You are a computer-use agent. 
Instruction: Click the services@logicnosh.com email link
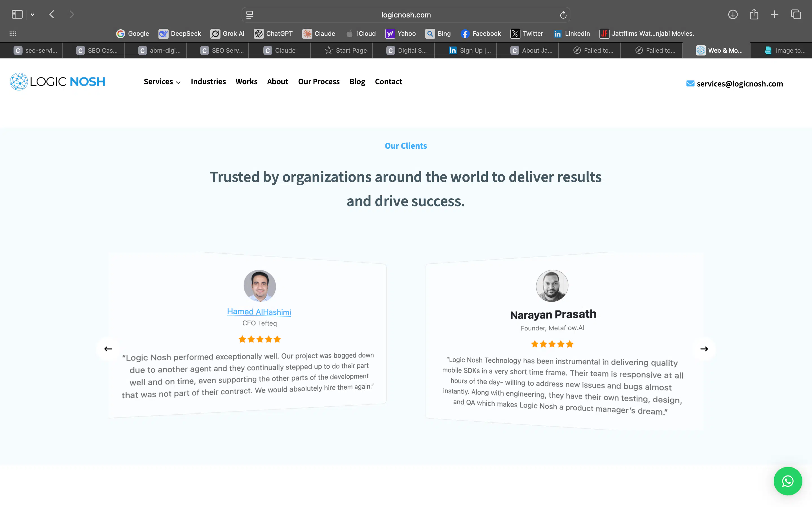click(x=739, y=83)
